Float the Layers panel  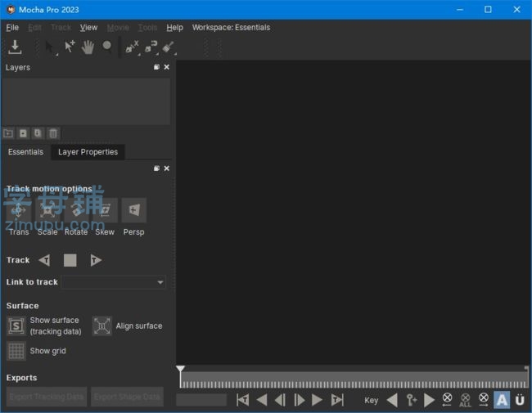[156, 67]
